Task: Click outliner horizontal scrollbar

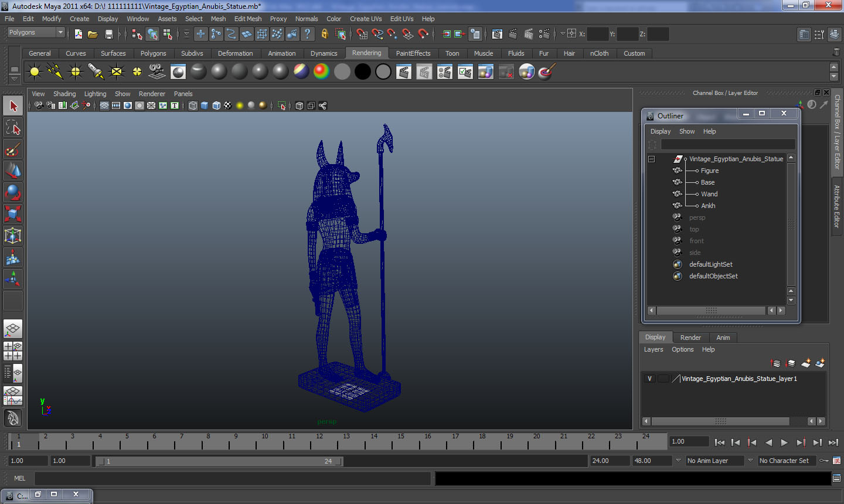Action: pyautogui.click(x=710, y=311)
